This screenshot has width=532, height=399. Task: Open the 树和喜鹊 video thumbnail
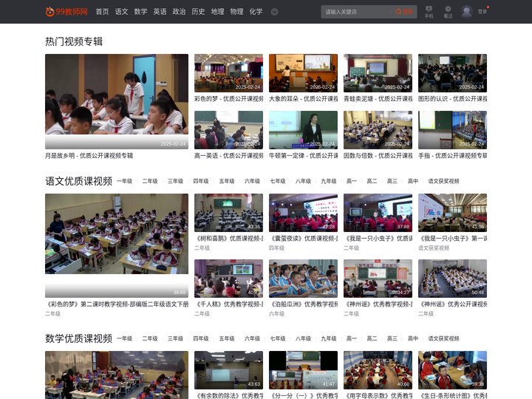click(228, 213)
